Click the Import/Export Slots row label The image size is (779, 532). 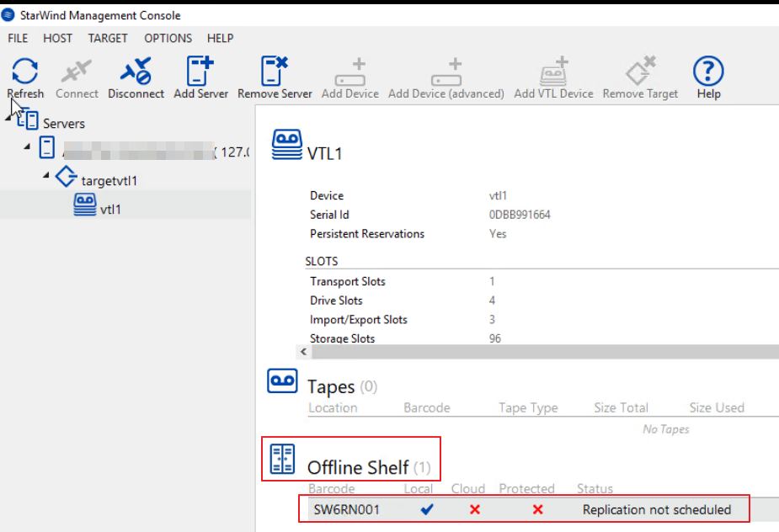tap(359, 319)
